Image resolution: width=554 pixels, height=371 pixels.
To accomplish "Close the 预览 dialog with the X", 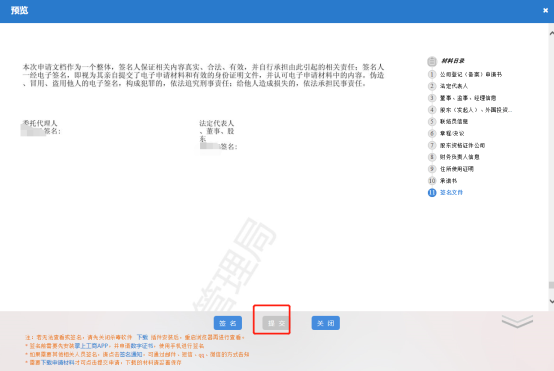I will (x=546, y=11).
